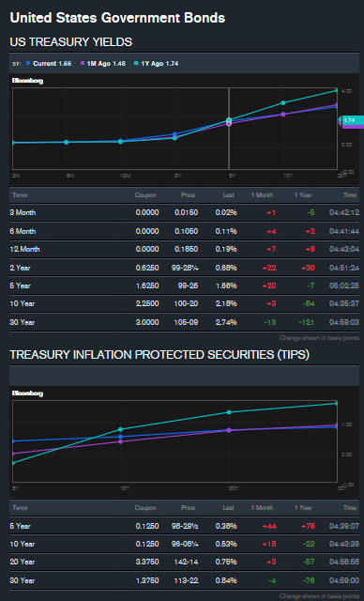
Task: Click the Time column header in TIPS table
Action: pos(350,508)
